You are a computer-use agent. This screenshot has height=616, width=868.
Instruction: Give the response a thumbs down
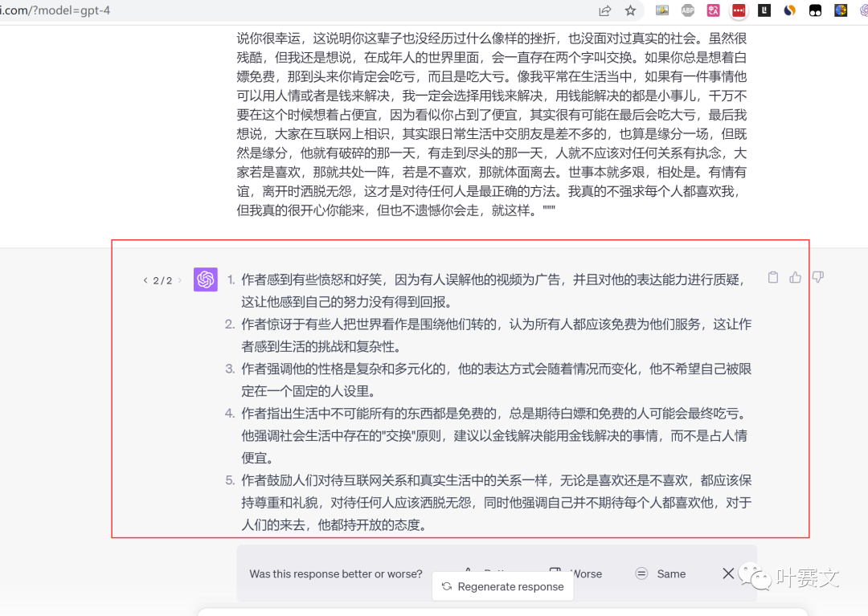(817, 277)
